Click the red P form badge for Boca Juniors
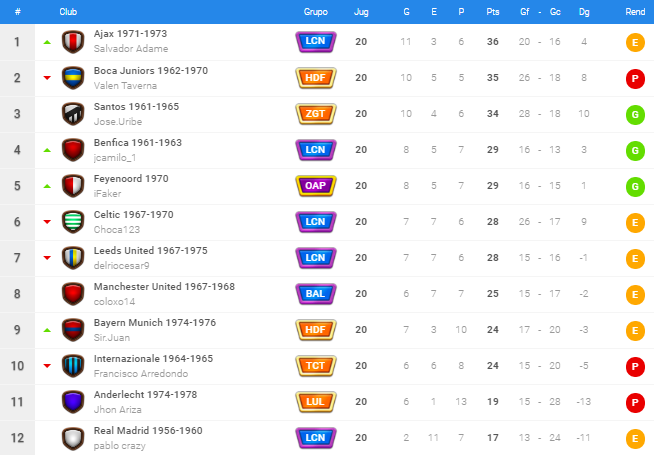The height and width of the screenshot is (455, 654). click(635, 79)
